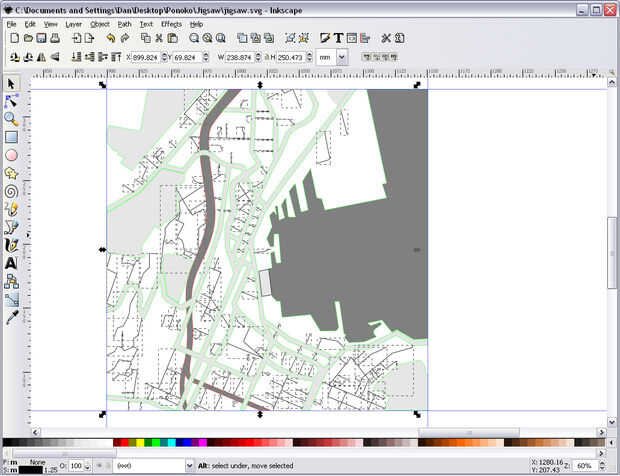The image size is (620, 476).
Task: Pick the Dropper color picker tool
Action: 11,317
